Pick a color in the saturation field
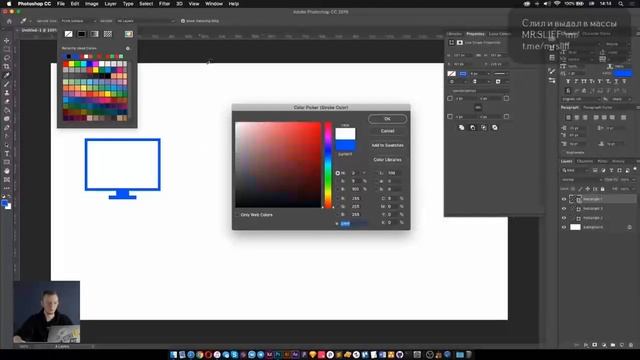Image resolution: width=640 pixels, height=360 pixels. pyautogui.click(x=278, y=165)
